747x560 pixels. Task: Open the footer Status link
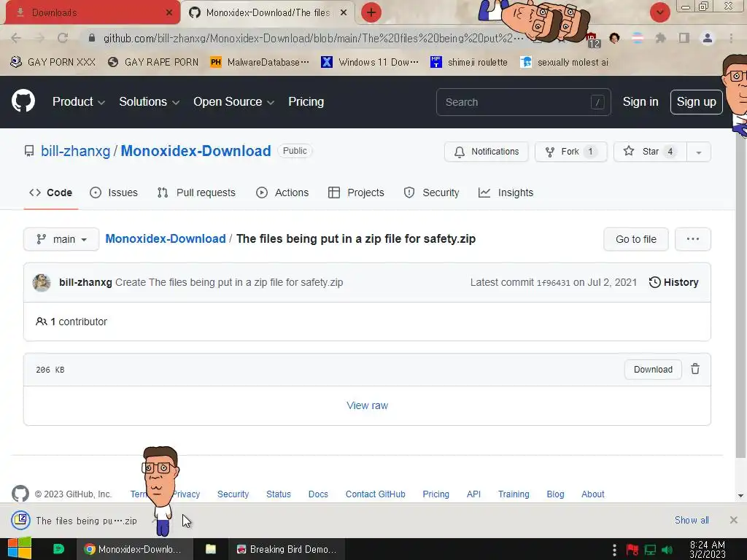point(278,494)
